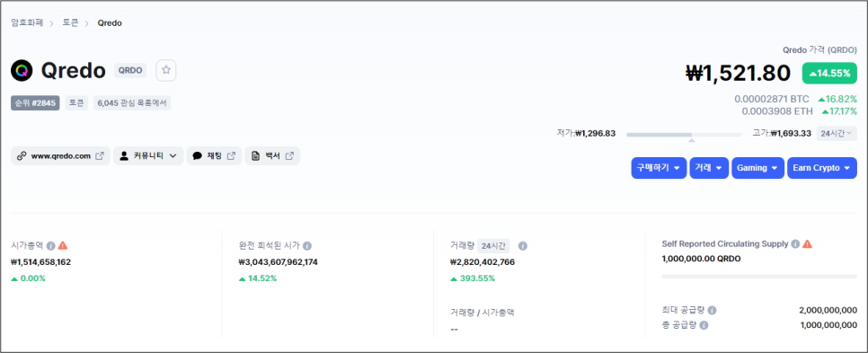Click the red warning icon beside 시가총액

[63, 245]
